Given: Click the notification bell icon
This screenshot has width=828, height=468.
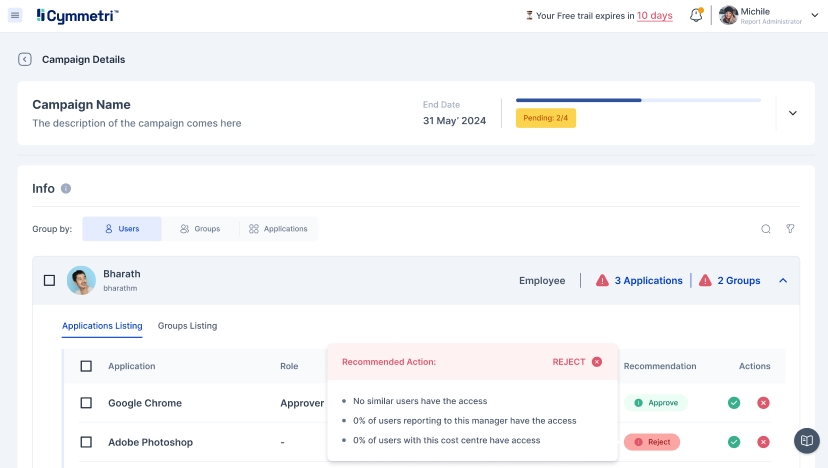Looking at the screenshot, I should (x=696, y=16).
